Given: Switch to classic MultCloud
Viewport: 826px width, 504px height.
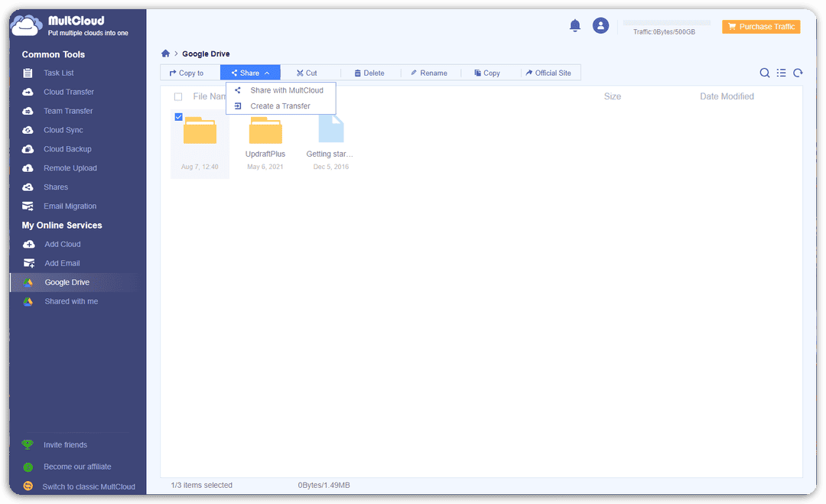Looking at the screenshot, I should click(89, 486).
